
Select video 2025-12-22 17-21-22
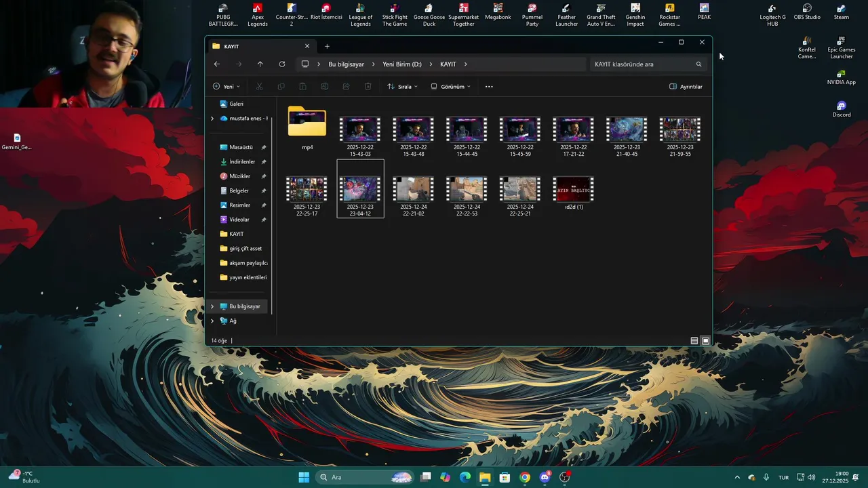[573, 136]
